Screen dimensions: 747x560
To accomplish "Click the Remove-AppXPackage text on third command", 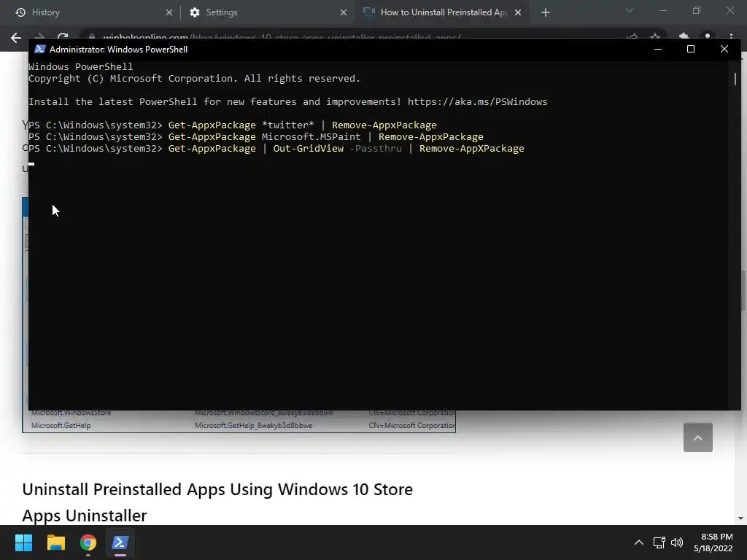I will tap(472, 149).
